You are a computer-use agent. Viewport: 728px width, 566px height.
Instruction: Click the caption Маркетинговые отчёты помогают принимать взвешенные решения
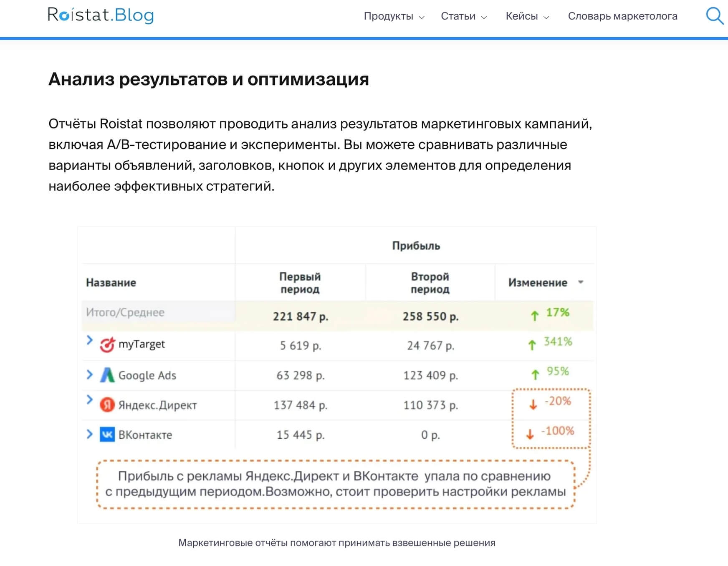click(337, 543)
